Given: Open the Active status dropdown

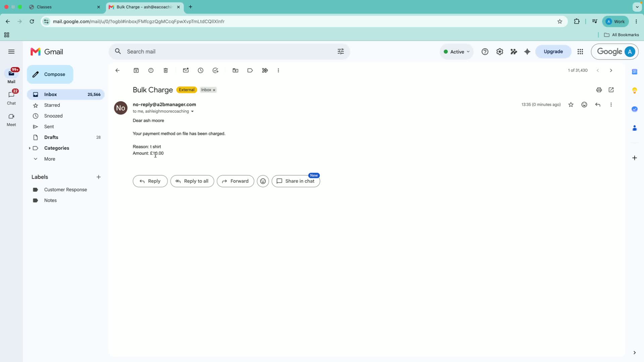Looking at the screenshot, I should (x=457, y=52).
